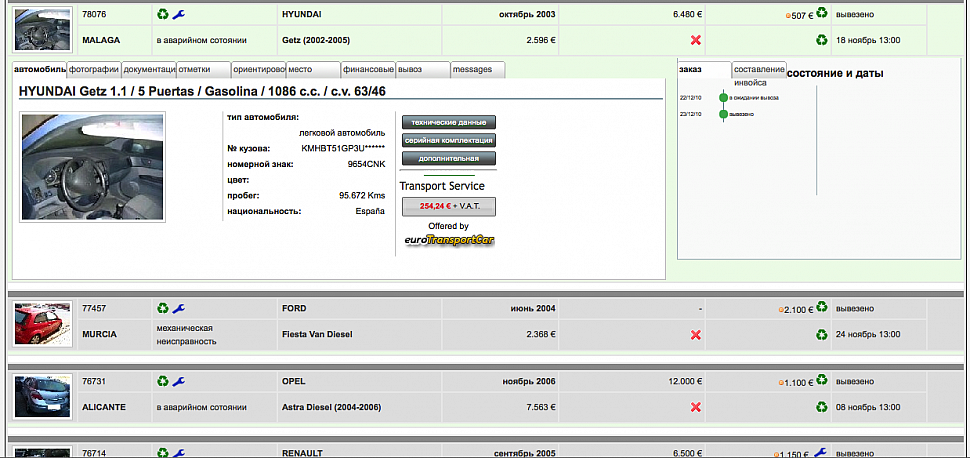Click the recycle icon next to 1.100 €
Viewport: 970px width, 458px height.
pos(822,380)
